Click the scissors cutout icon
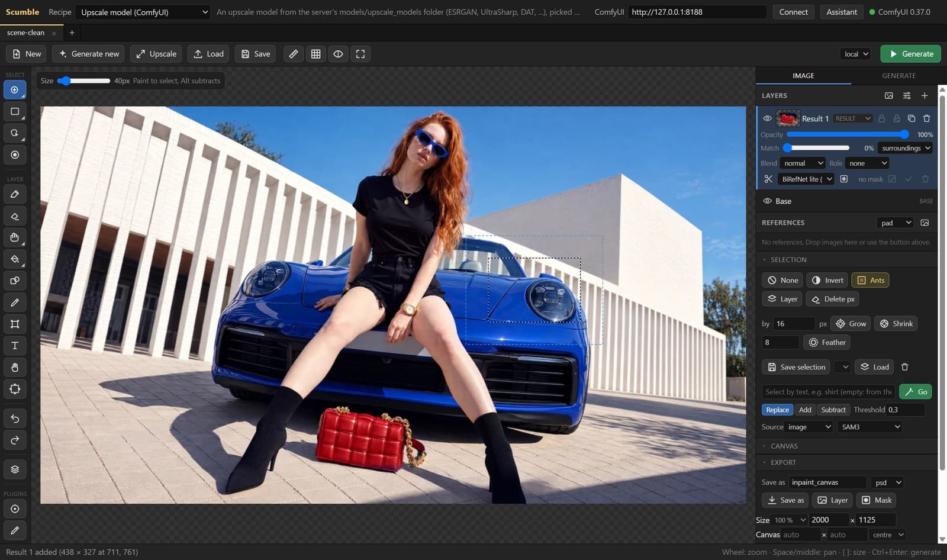The height and width of the screenshot is (560, 947). (768, 179)
